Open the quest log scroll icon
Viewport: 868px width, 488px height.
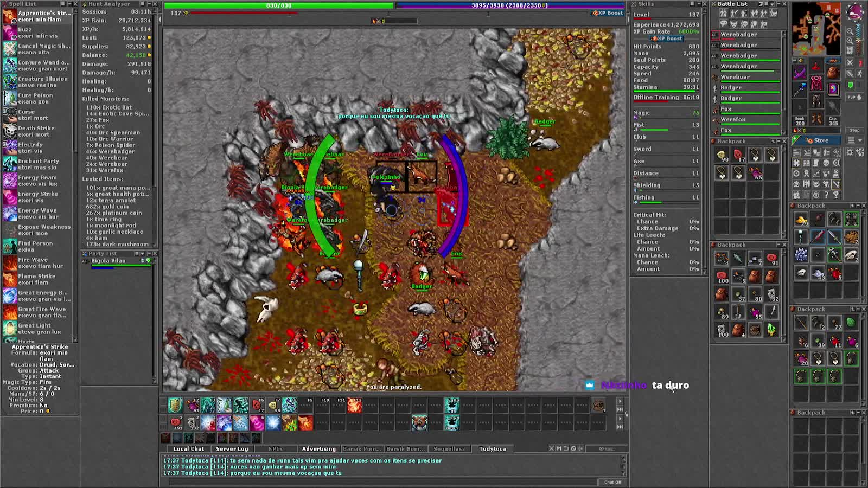pyautogui.click(x=816, y=163)
